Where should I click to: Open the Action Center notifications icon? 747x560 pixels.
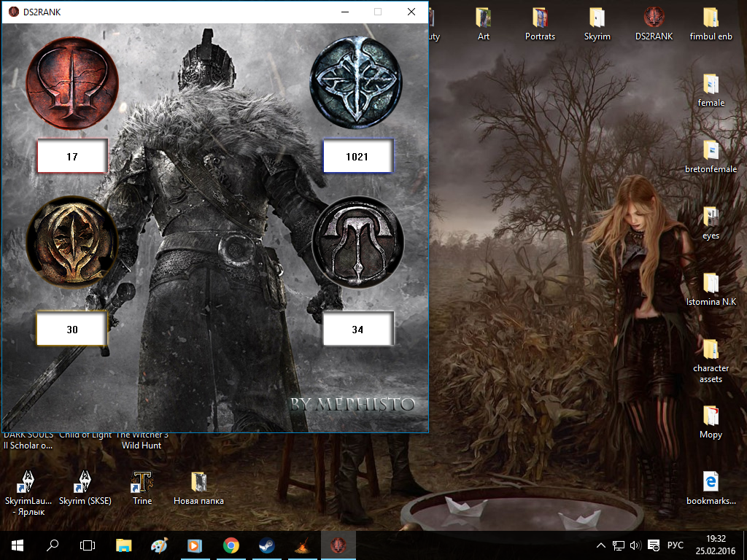click(654, 545)
